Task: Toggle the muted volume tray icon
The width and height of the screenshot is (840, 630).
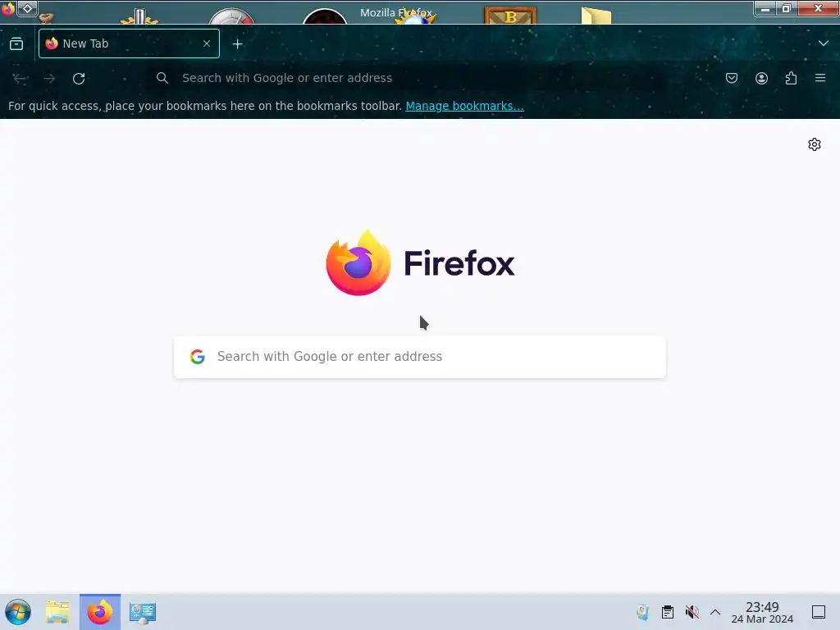Action: (x=692, y=612)
